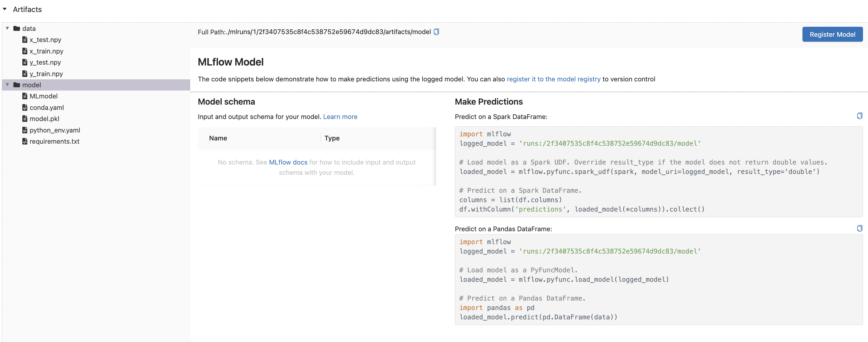Collapse the model folder
Image resolution: width=868 pixels, height=342 pixels.
[x=7, y=85]
